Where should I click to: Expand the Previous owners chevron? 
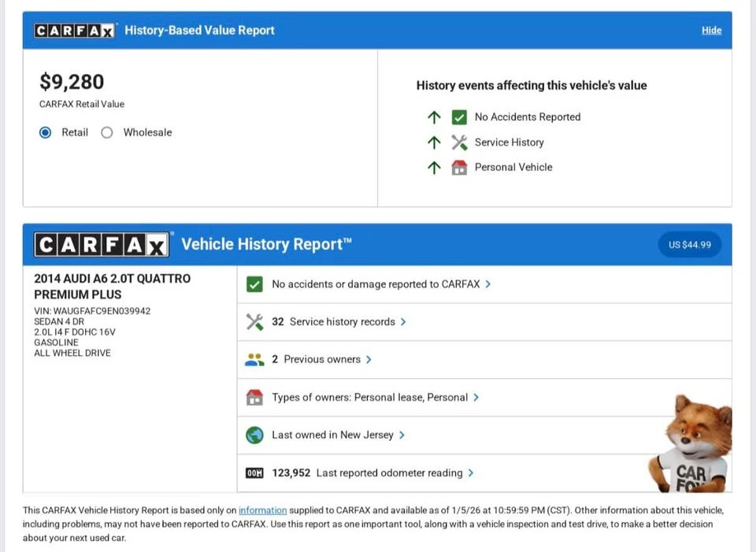pyautogui.click(x=369, y=360)
